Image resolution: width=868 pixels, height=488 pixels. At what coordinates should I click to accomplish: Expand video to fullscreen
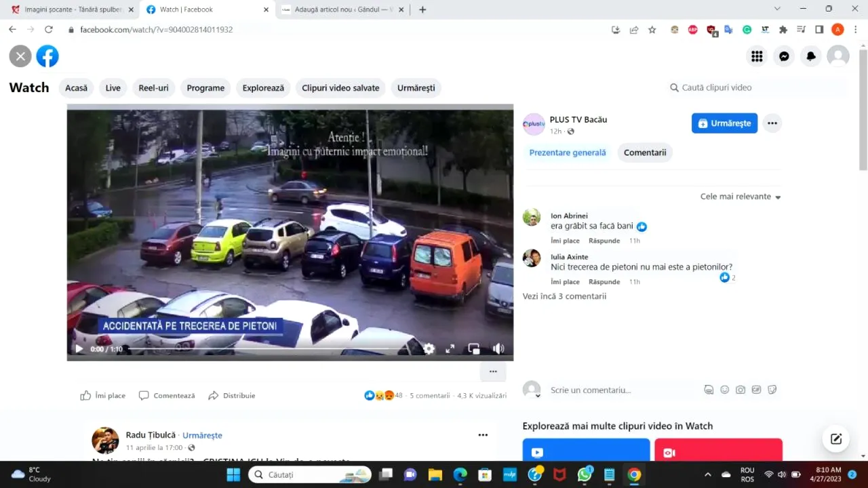[x=450, y=349]
